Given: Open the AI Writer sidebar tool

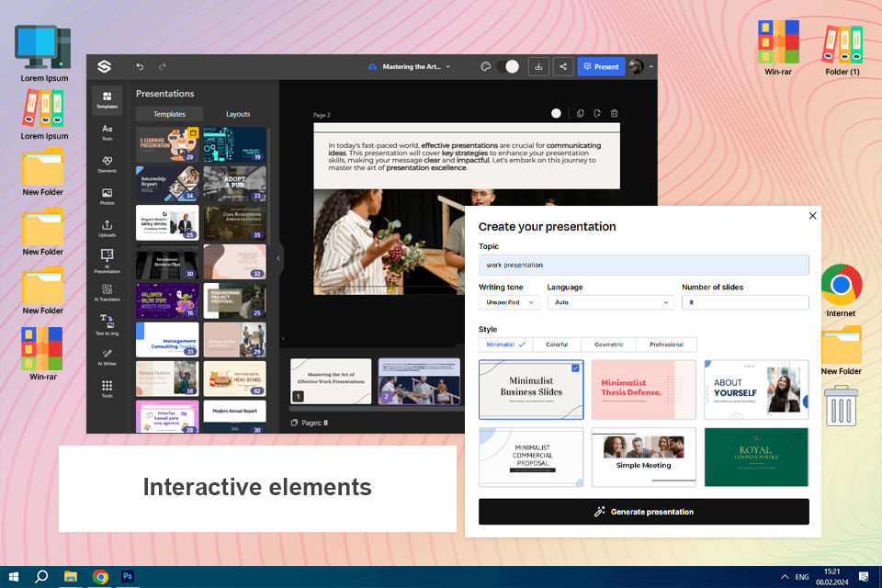Looking at the screenshot, I should [107, 357].
